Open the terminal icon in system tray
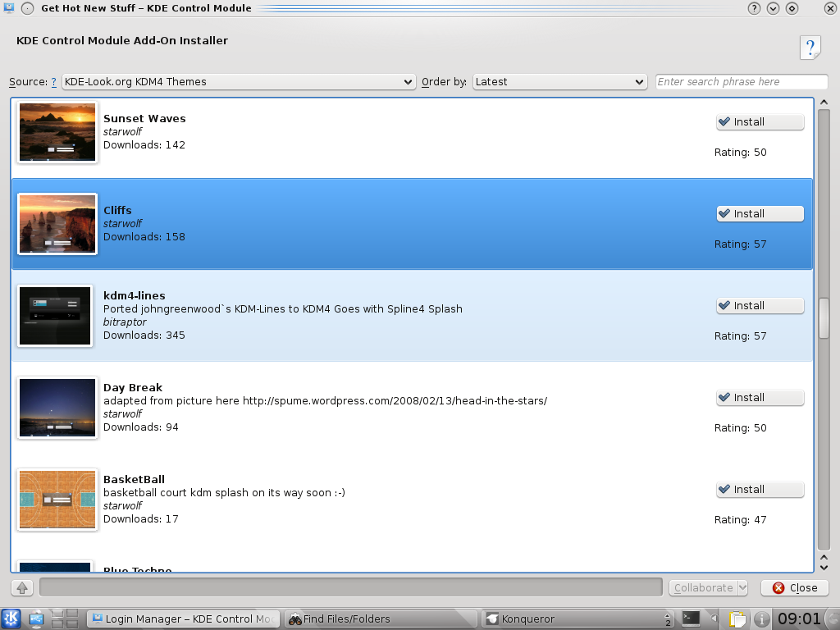 [x=691, y=619]
